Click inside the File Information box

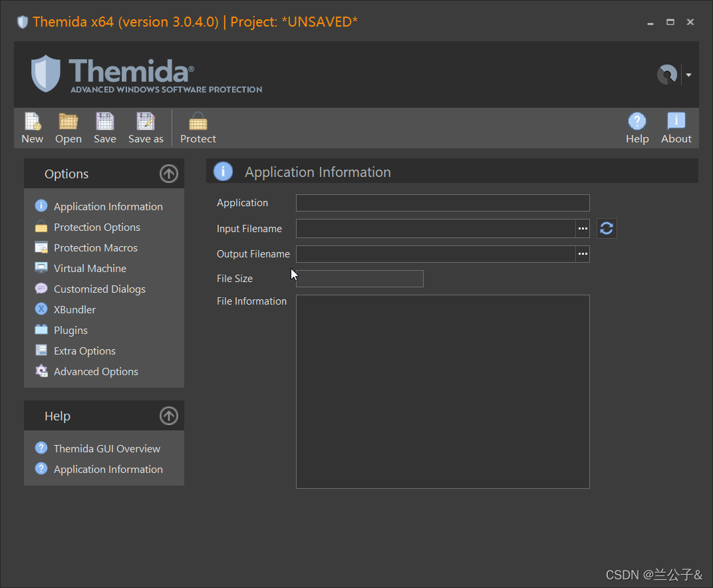tap(442, 392)
